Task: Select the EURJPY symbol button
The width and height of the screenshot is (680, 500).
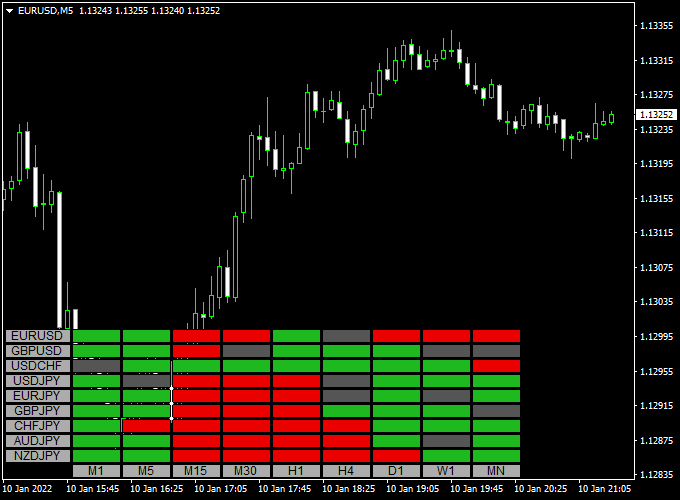Action: coord(38,396)
